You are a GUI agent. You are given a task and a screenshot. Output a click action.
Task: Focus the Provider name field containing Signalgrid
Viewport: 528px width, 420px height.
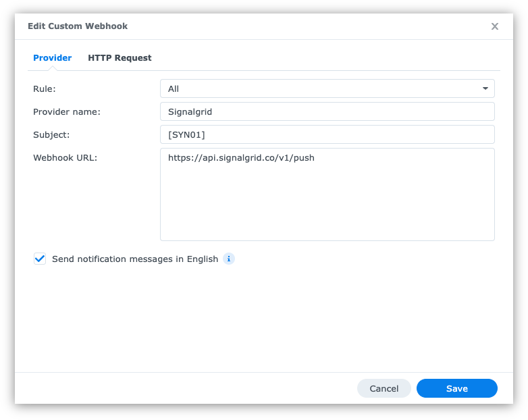pos(327,111)
